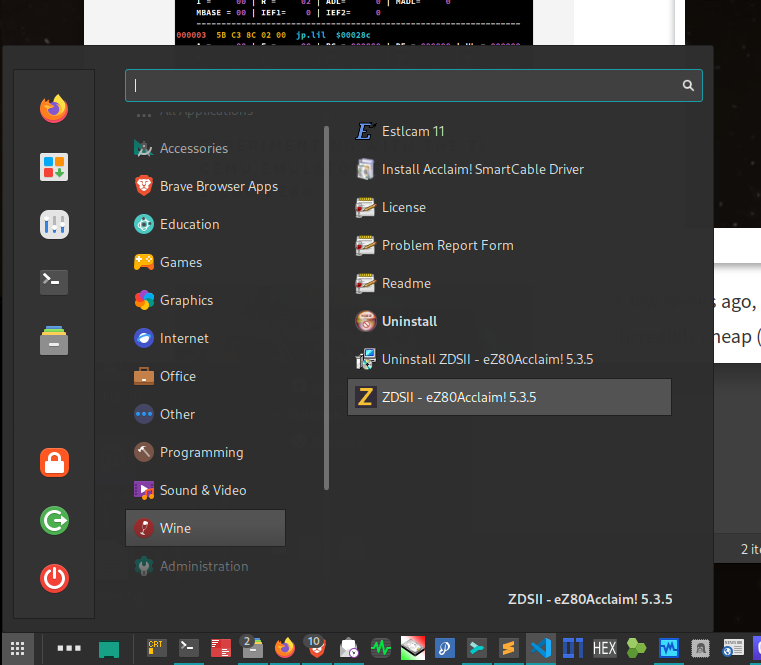Select the Accessories category
Screen dimensions: 761x665
coord(205,148)
